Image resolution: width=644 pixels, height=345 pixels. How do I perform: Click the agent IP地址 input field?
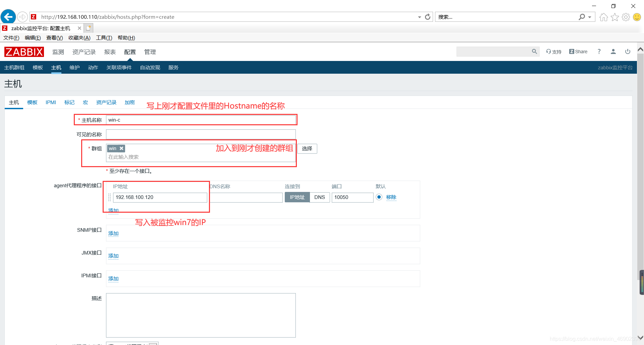pyautogui.click(x=160, y=197)
